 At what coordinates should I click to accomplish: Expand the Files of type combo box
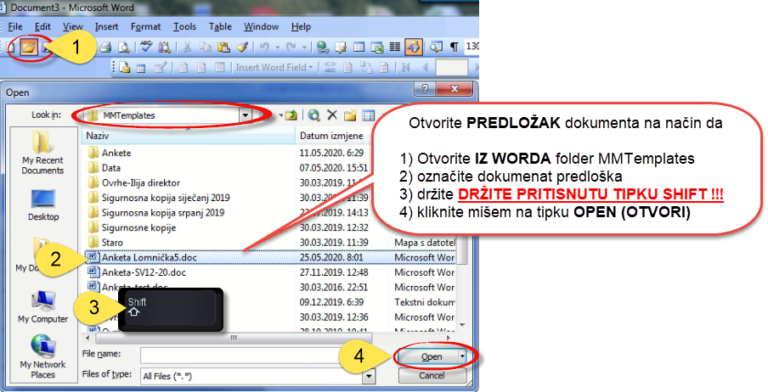coord(368,376)
